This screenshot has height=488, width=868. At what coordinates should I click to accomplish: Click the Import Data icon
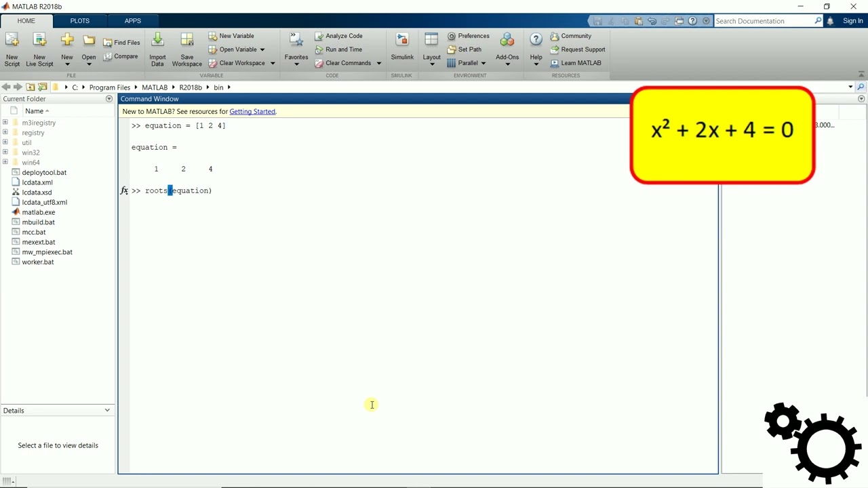coord(157,41)
